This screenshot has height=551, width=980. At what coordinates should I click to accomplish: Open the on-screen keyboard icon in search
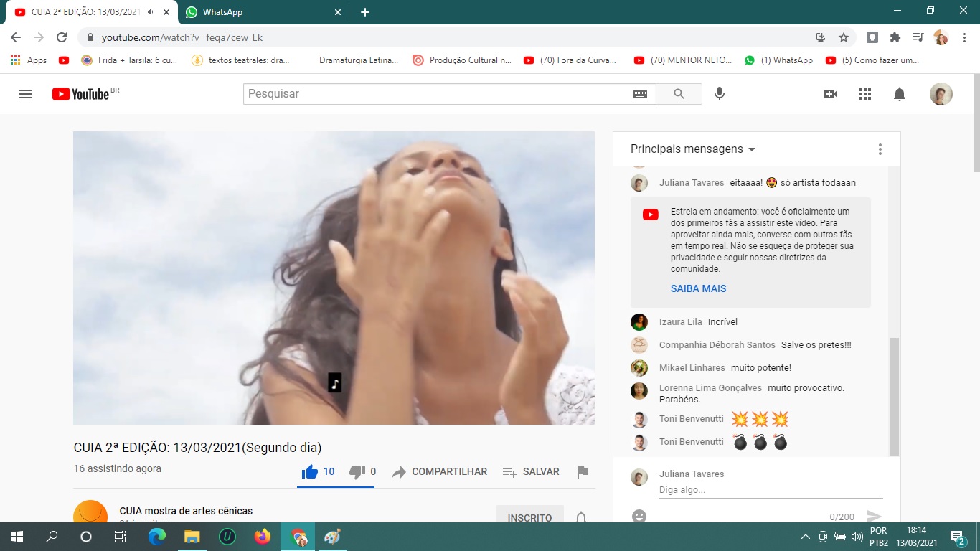(640, 94)
